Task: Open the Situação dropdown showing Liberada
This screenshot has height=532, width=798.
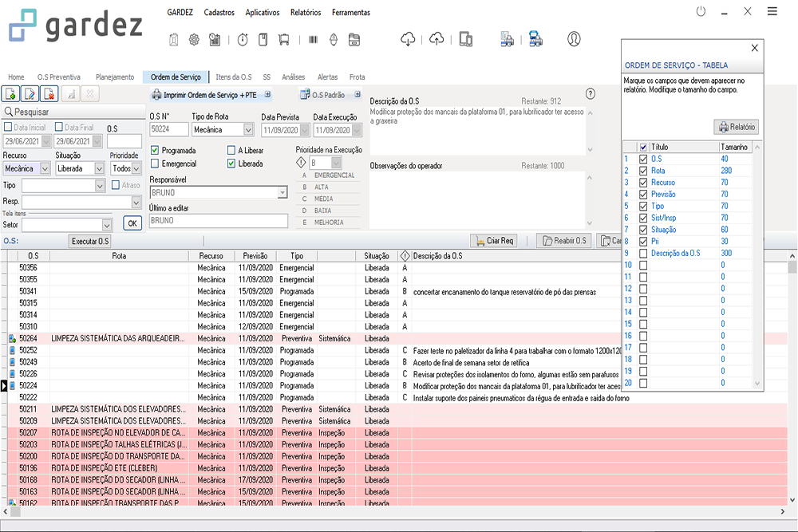Action: (99, 168)
